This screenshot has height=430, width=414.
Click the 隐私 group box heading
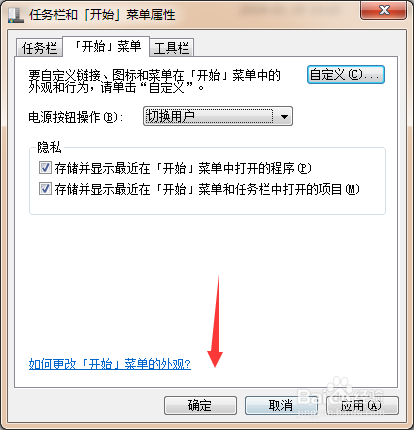[49, 147]
